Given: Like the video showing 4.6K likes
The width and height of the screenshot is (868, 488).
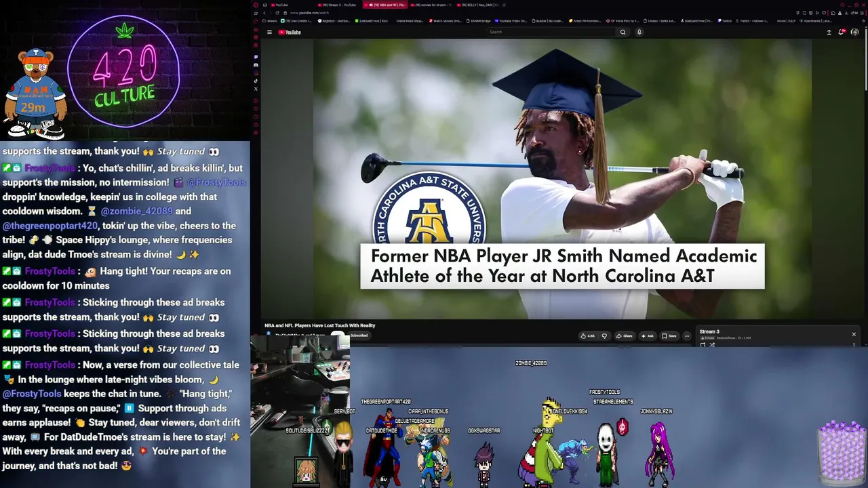Looking at the screenshot, I should (587, 336).
